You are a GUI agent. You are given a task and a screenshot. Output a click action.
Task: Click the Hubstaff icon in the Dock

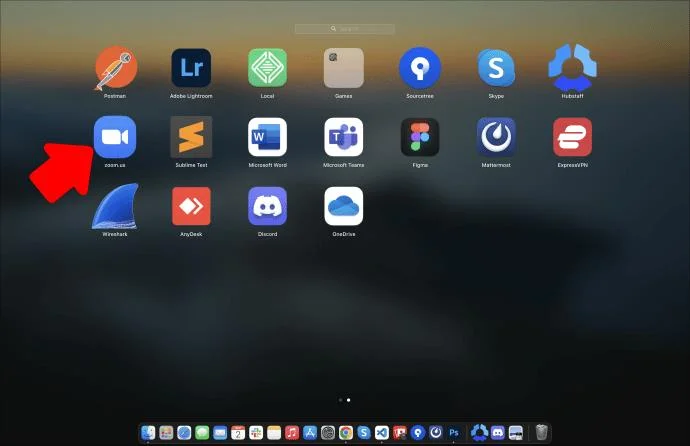(x=479, y=433)
